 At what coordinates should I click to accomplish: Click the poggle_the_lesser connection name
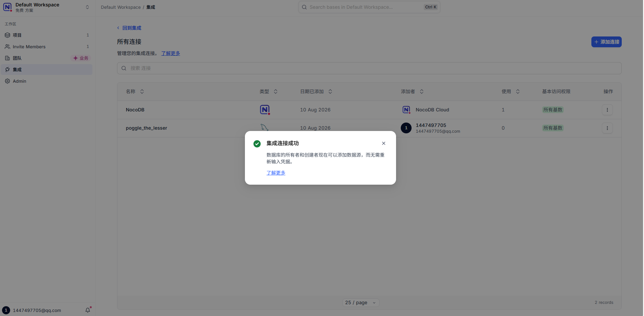(146, 128)
